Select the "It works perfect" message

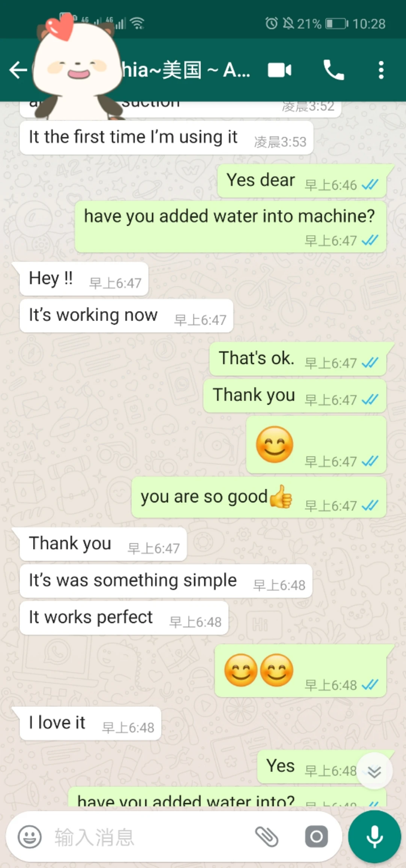click(124, 618)
